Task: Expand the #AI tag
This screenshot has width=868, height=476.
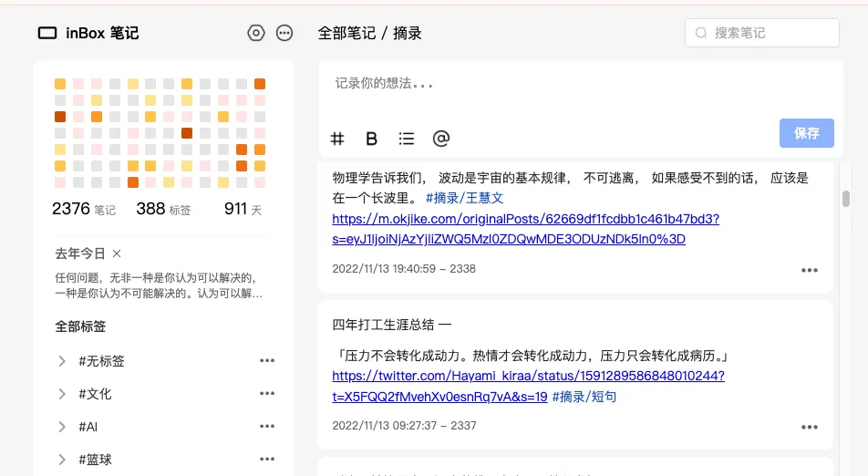Action: pyautogui.click(x=62, y=427)
